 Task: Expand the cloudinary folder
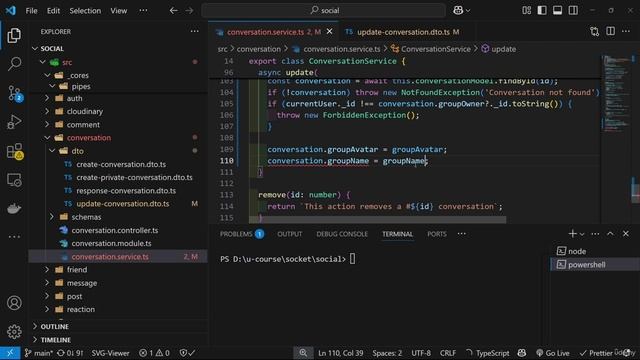[x=47, y=111]
